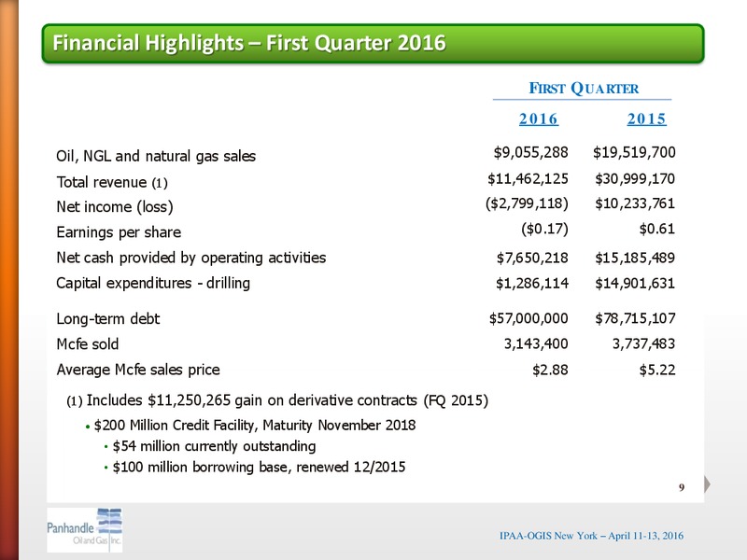Click the 'Long-term debt' label

coord(107,318)
